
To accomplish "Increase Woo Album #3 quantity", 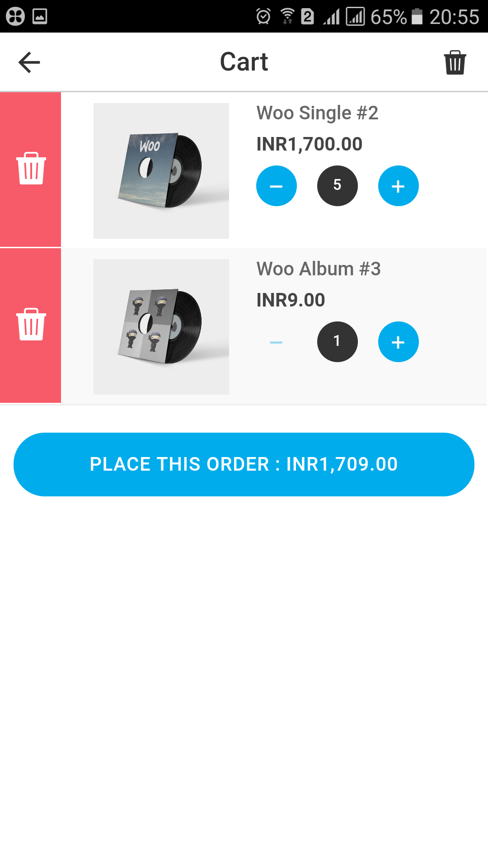I will point(398,342).
